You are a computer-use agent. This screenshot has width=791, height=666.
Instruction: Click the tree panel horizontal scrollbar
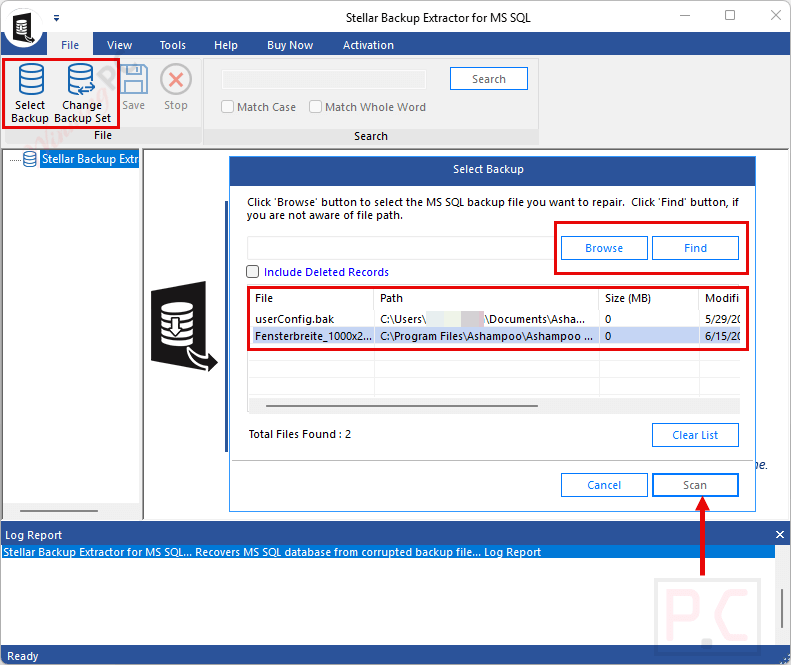[59, 511]
